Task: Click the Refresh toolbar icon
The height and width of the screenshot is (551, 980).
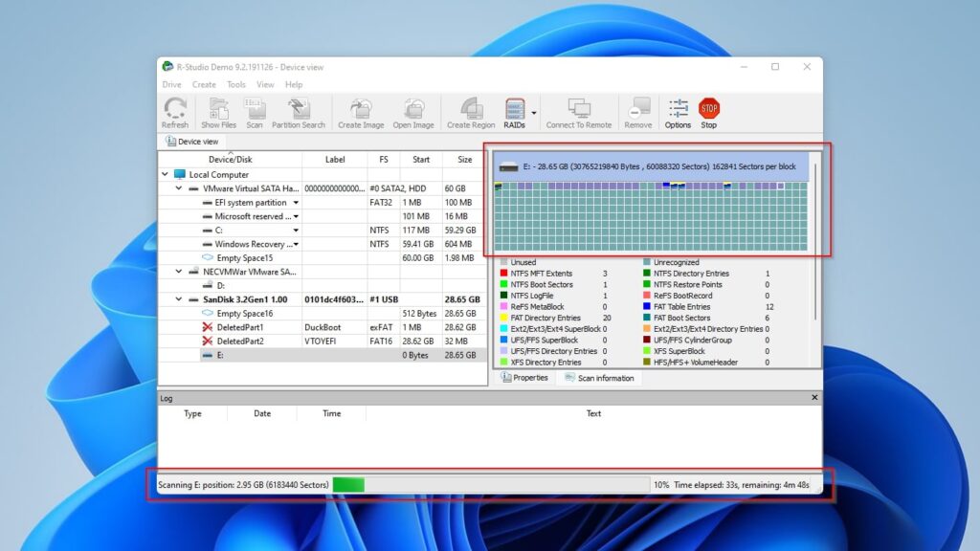Action: (175, 113)
